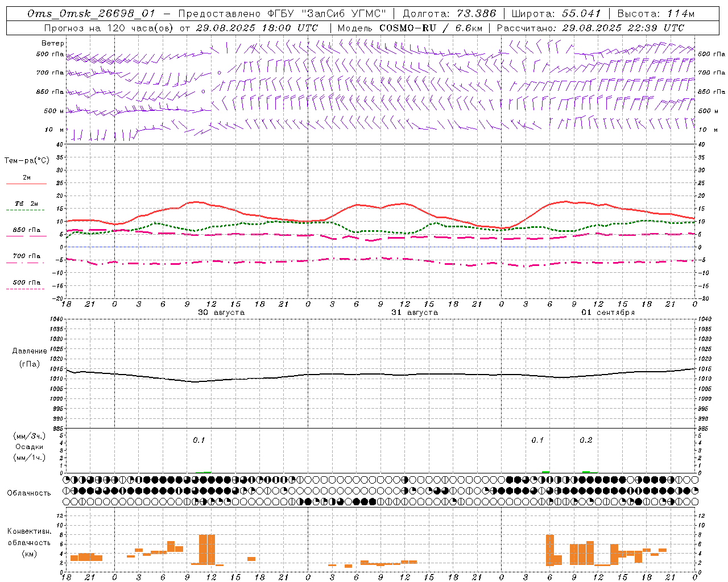Click the 10 м wind level label on the left
The width and height of the screenshot is (728, 582).
point(54,130)
